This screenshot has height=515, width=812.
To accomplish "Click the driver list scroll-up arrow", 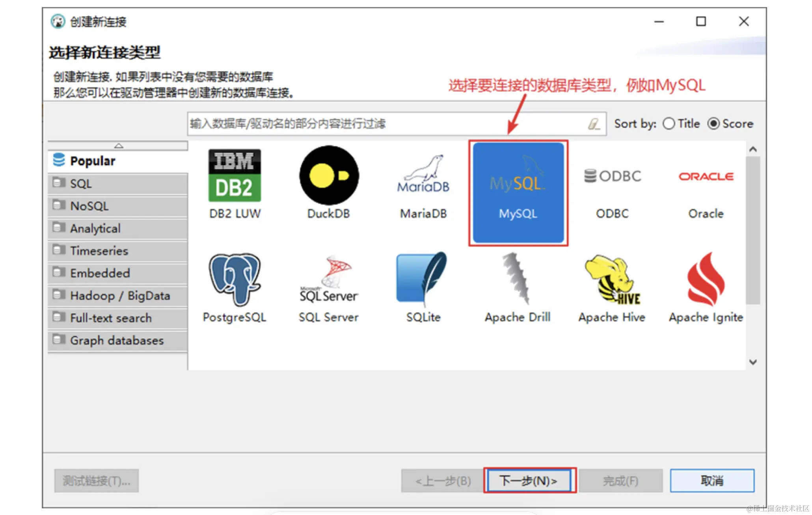I will point(753,149).
